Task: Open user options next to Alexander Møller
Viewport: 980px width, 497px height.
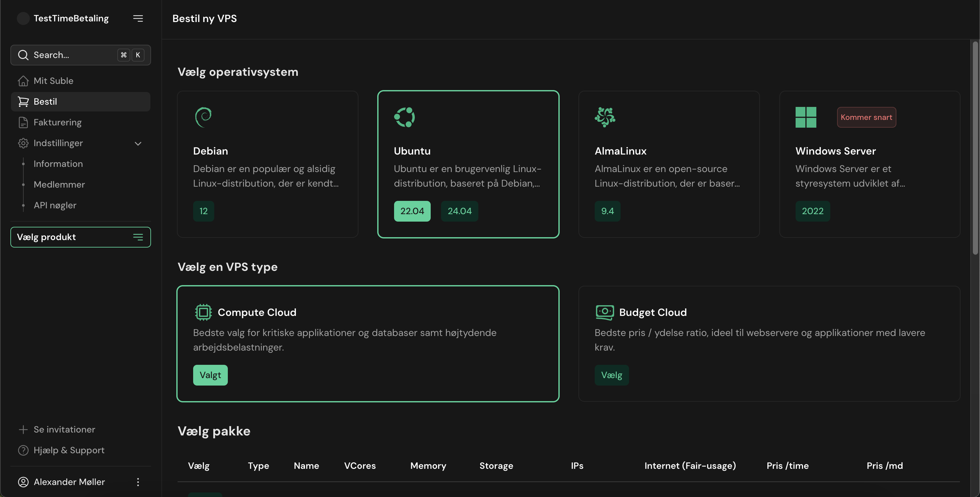Action: 138,482
